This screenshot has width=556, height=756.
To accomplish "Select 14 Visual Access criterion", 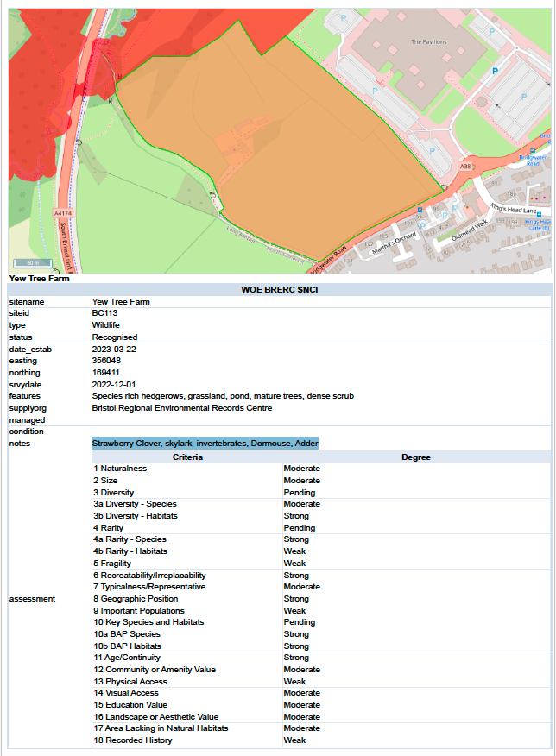I will 126,693.
